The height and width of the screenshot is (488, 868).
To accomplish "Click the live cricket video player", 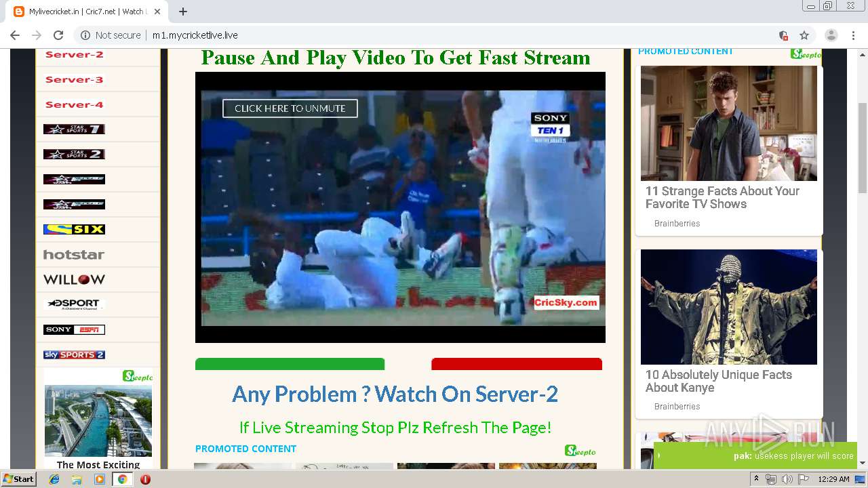I will 400,207.
